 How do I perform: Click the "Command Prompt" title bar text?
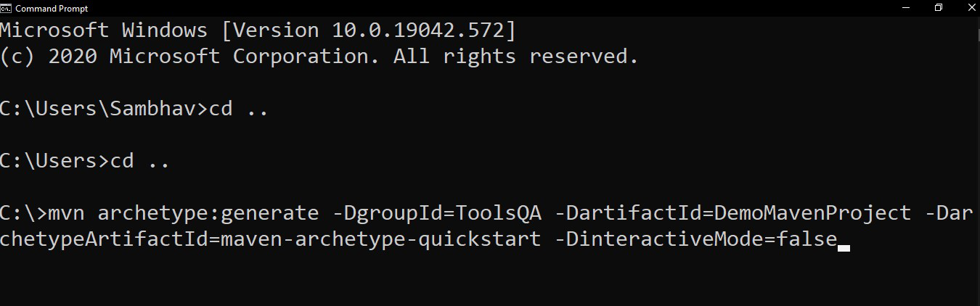coord(52,8)
